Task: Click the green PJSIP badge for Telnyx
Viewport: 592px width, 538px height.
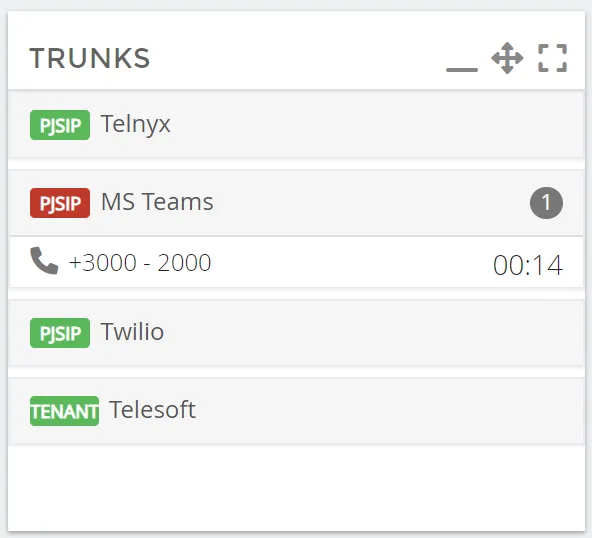Action: 60,125
